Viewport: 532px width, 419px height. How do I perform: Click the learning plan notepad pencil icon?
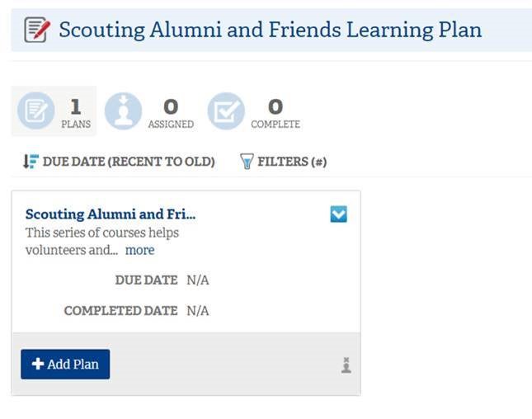37,30
